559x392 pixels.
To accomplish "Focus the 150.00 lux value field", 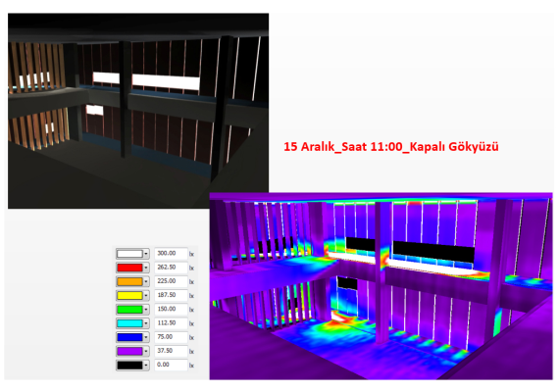I will coord(171,309).
